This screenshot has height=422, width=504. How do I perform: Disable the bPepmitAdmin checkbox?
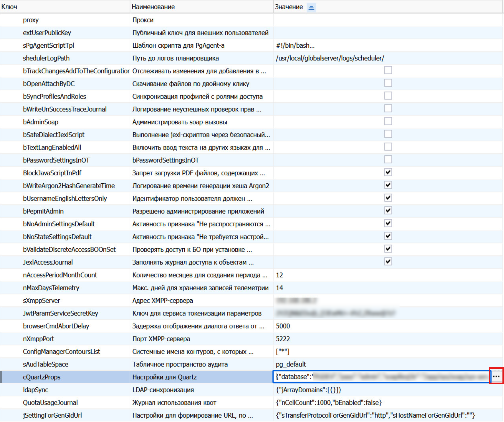tap(388, 210)
